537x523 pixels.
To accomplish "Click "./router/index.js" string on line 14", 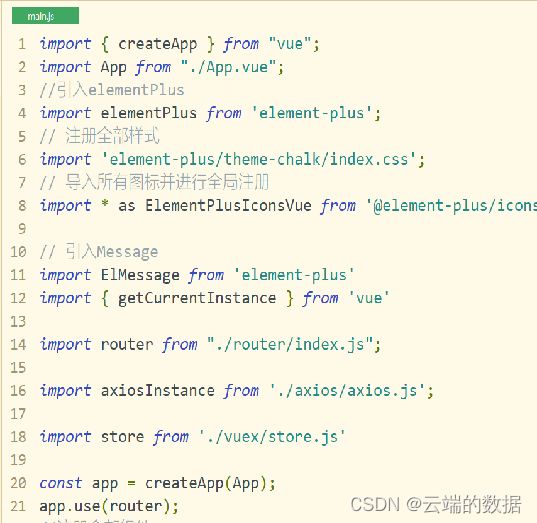I will [x=290, y=345].
